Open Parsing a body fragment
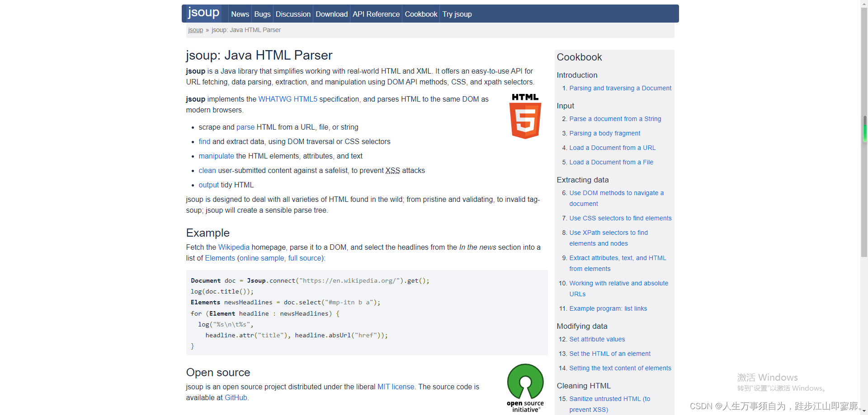Screen dimensions: 868x415 click(604, 133)
